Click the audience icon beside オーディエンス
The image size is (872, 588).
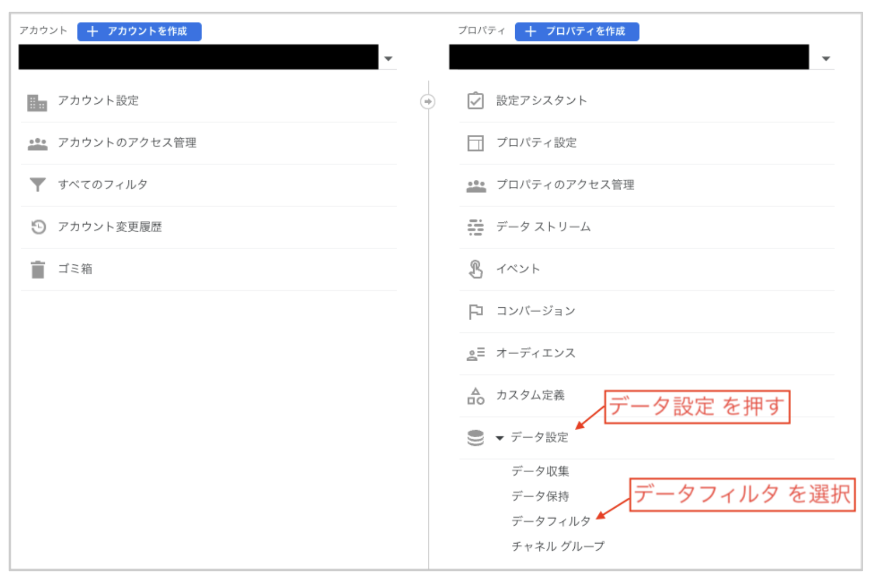(475, 354)
